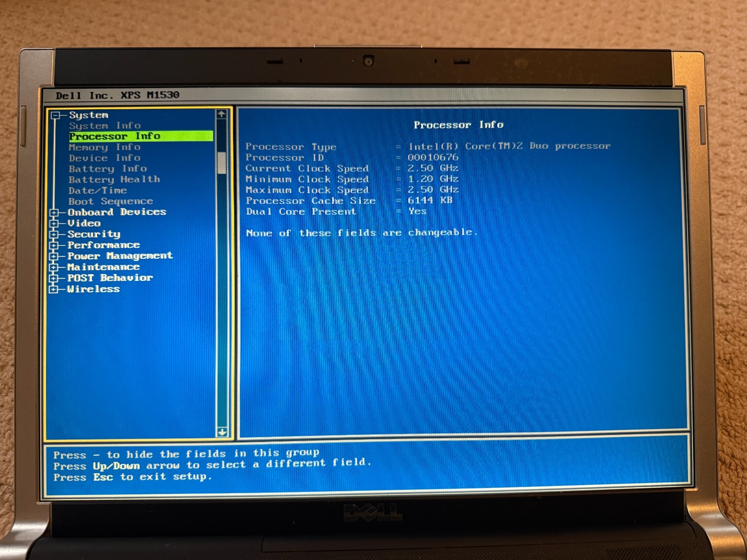Screen dimensions: 747x560
Task: Select System Info in the tree
Action: tap(105, 126)
